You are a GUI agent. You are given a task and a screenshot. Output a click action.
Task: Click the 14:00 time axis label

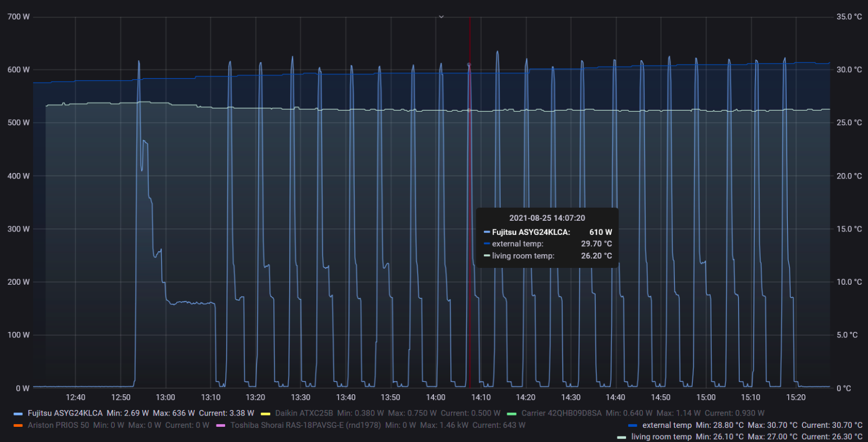click(436, 398)
